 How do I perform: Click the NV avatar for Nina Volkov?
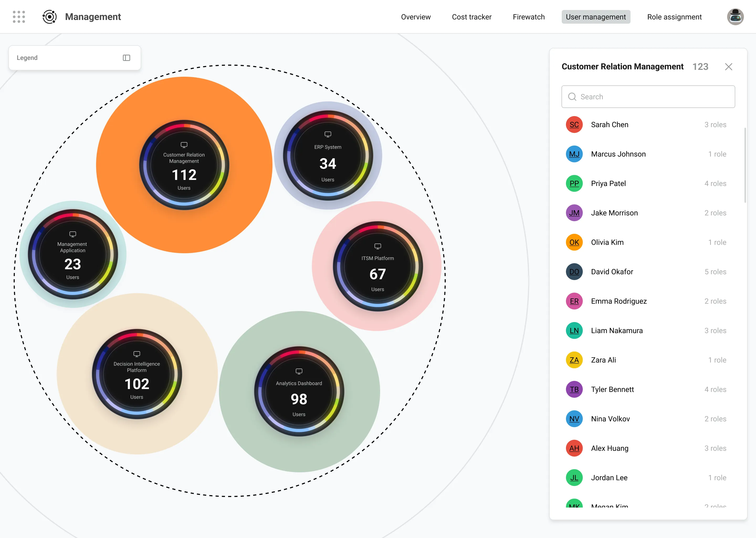click(574, 419)
